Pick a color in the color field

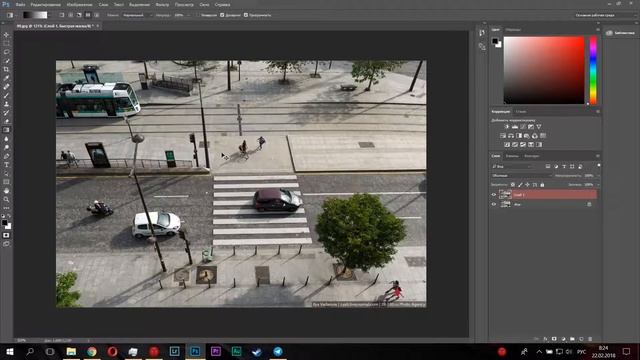544,70
